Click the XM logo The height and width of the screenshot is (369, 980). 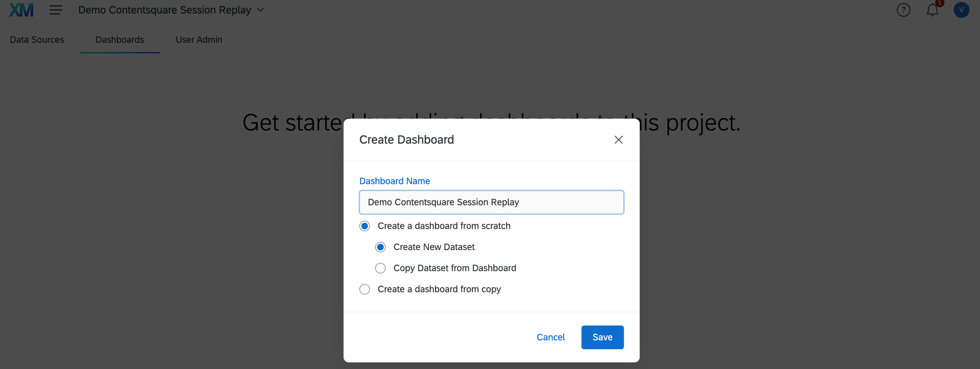tap(21, 10)
